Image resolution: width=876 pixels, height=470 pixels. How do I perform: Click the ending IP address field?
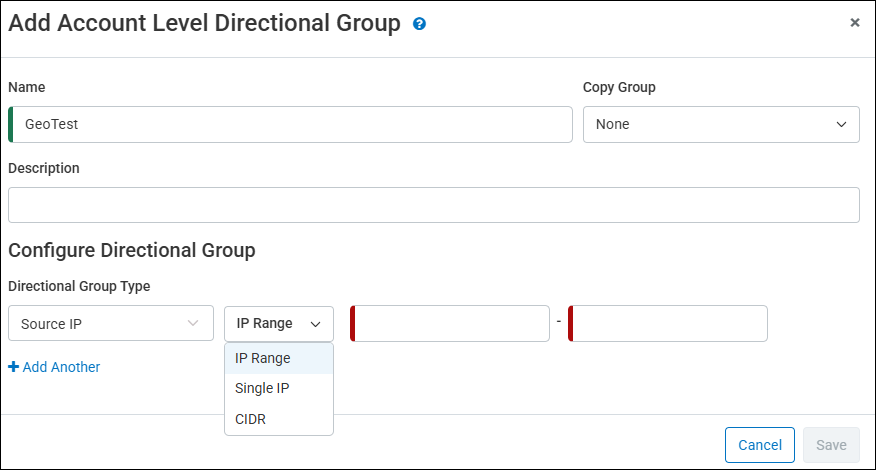(x=668, y=323)
